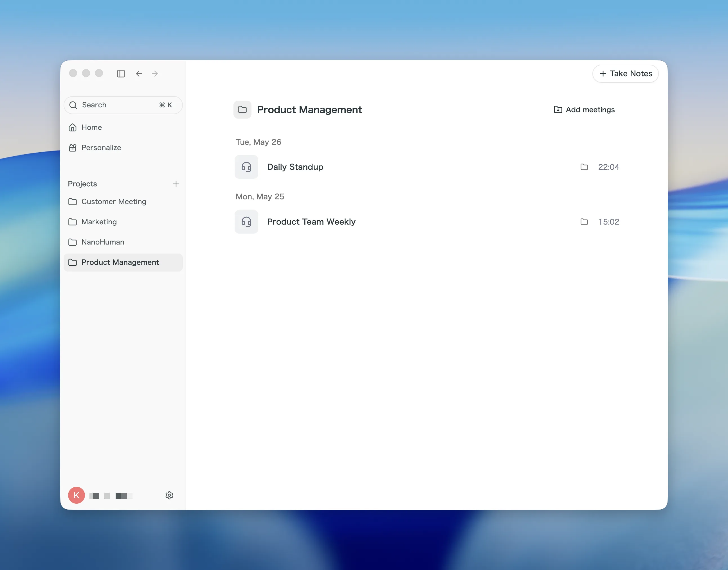Click the 22:04 timestamp

click(608, 167)
